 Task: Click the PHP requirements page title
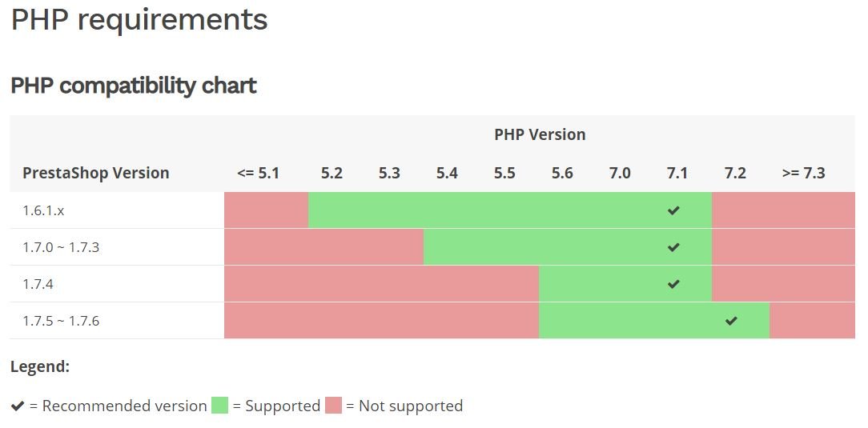(x=139, y=19)
